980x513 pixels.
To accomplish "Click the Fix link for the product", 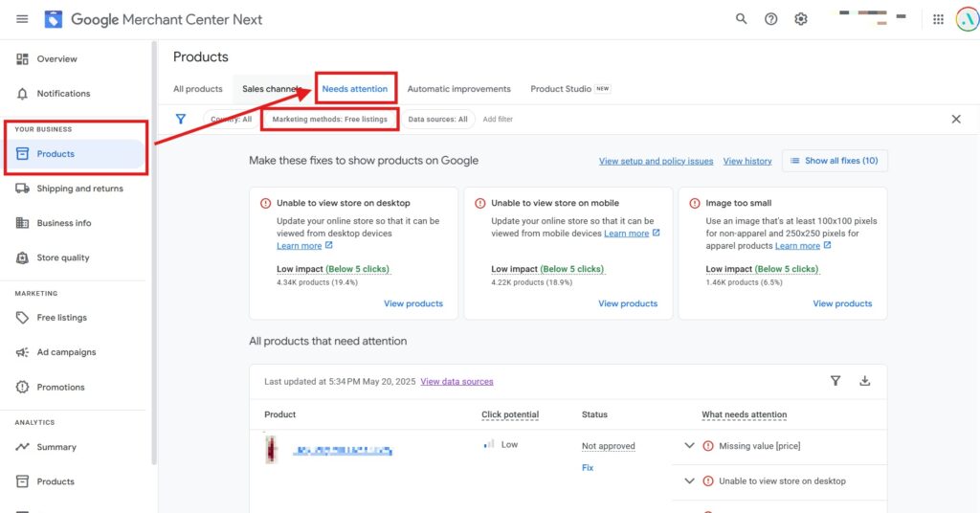I will (588, 467).
